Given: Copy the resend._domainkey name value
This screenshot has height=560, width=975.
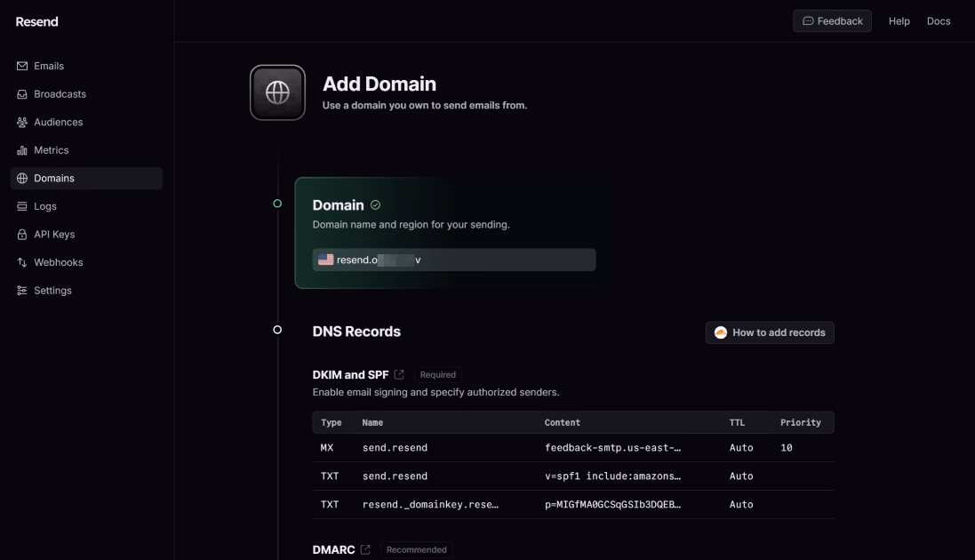Looking at the screenshot, I should (430, 505).
